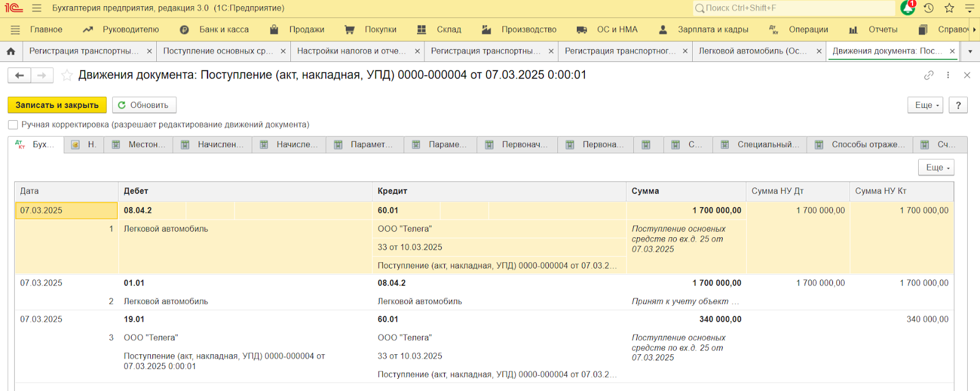Switch to Настройки налогов и отче... tab

tap(352, 51)
